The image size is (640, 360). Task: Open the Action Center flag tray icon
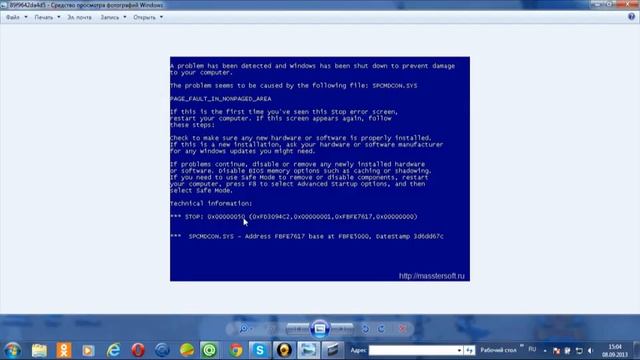556,351
